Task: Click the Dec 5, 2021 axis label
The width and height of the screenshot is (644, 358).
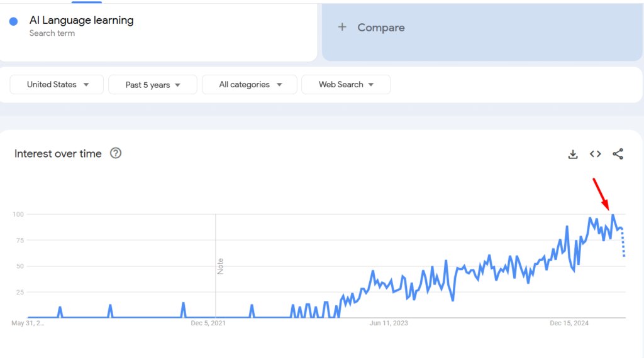Action: [208, 323]
